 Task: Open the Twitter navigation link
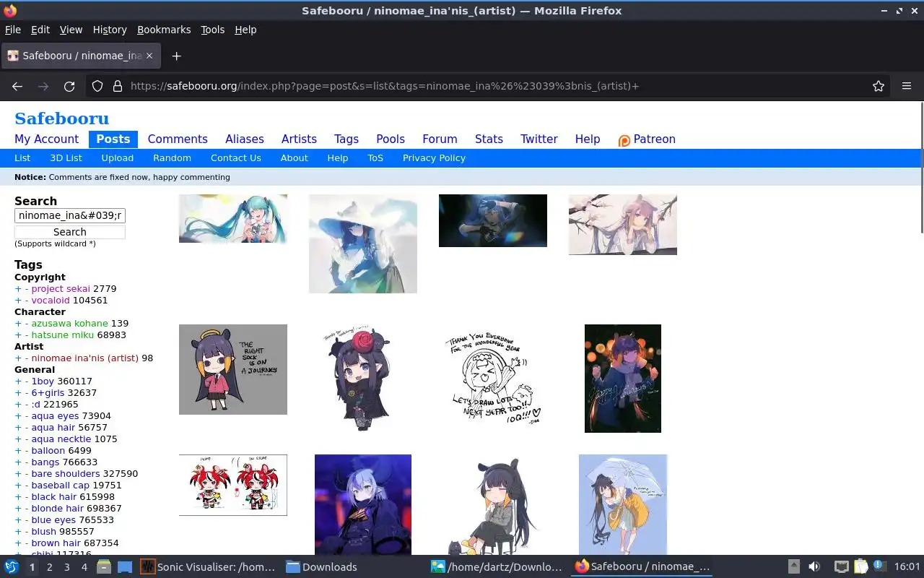tap(539, 139)
